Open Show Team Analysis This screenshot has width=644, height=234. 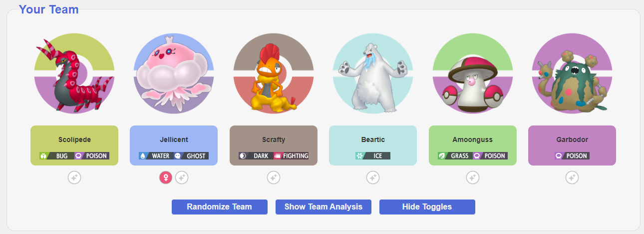(x=323, y=207)
